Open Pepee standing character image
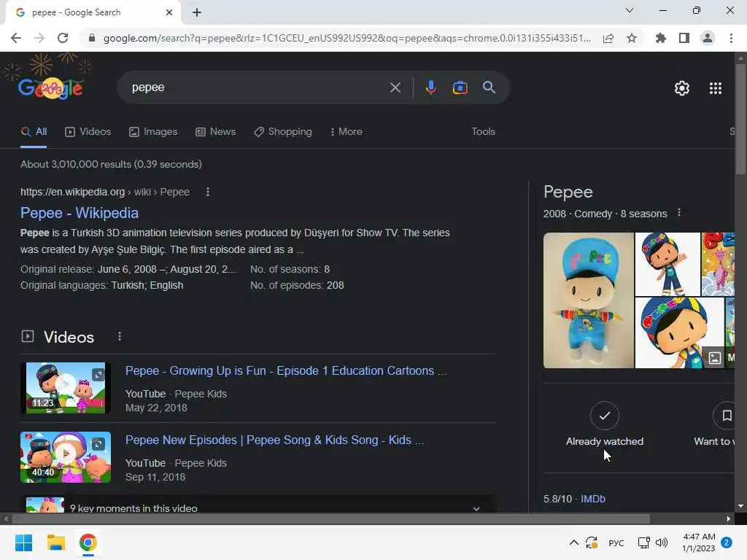747x560 pixels. pos(667,264)
